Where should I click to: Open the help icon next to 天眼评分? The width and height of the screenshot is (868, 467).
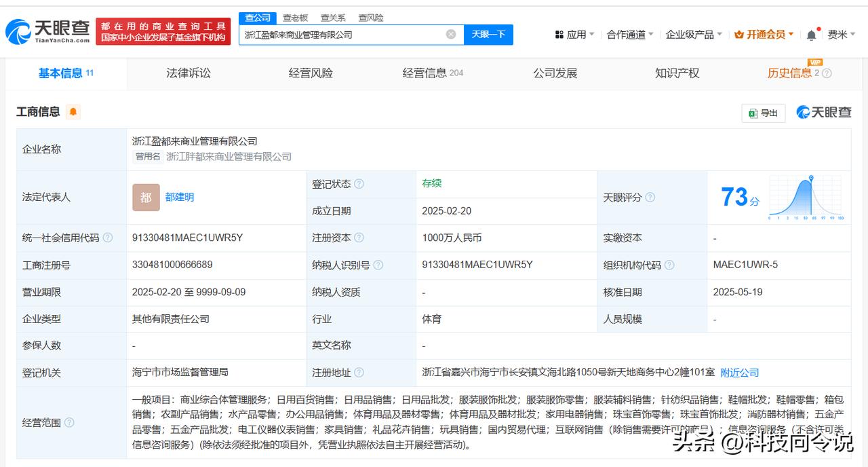click(x=650, y=198)
